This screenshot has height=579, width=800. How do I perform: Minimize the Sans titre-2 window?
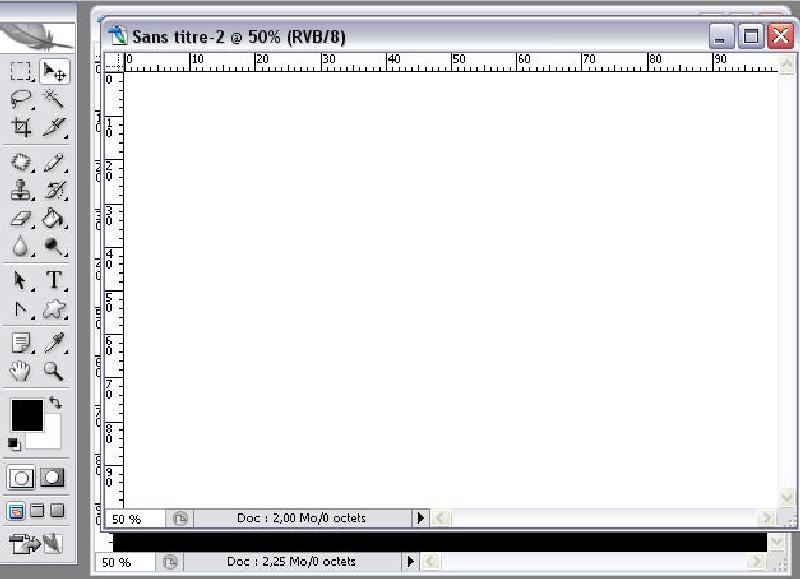point(721,37)
